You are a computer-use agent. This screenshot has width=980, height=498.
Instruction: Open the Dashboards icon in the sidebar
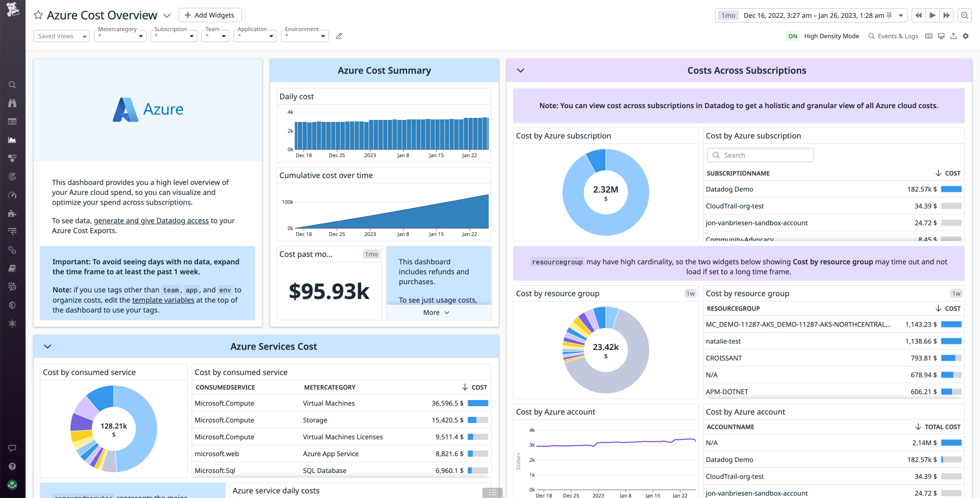pos(12,140)
